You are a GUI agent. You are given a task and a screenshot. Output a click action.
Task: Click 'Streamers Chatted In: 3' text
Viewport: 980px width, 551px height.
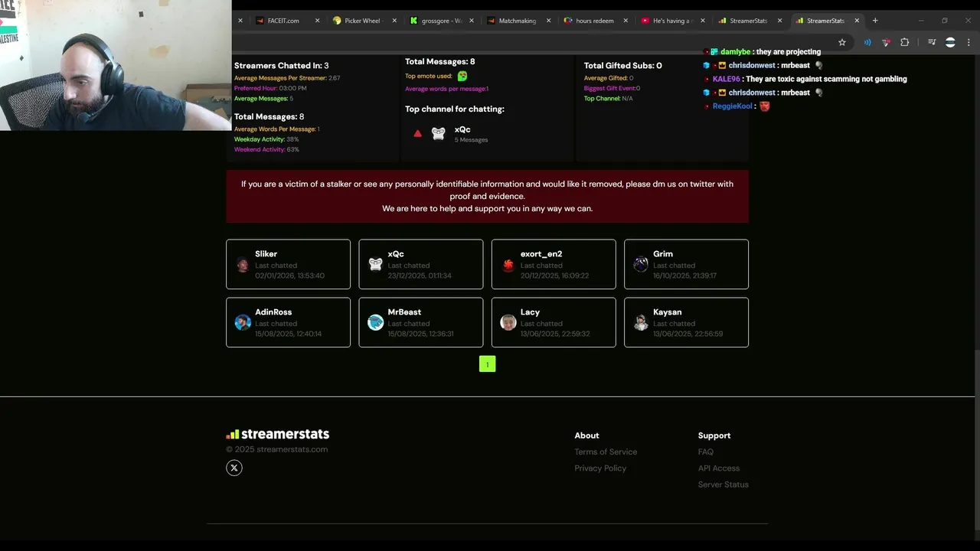point(281,66)
